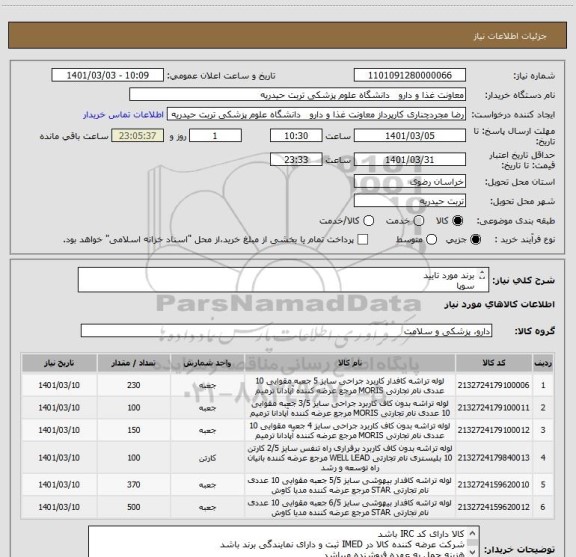The image size is (576, 557).
Task: Open buyer contact info link اطلاعات تماس خریدار
Action: click(x=123, y=115)
